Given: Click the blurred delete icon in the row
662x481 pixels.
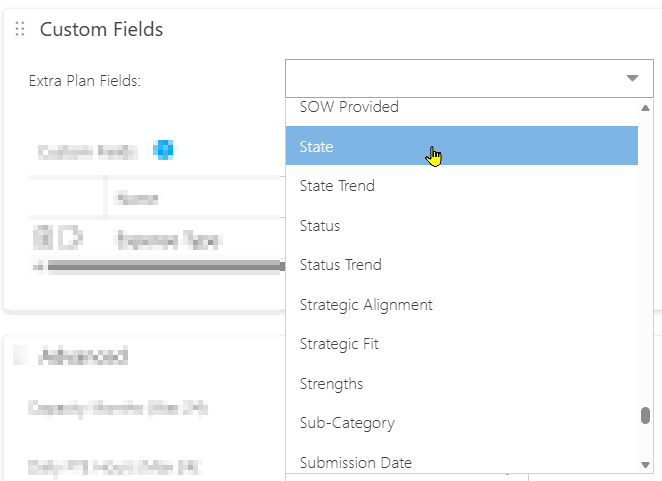Looking at the screenshot, I should point(43,238).
